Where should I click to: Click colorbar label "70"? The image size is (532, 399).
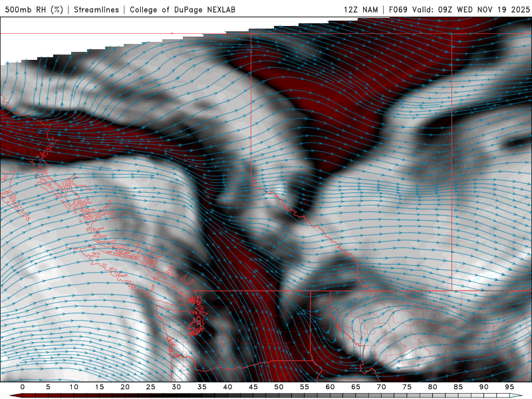click(x=381, y=387)
